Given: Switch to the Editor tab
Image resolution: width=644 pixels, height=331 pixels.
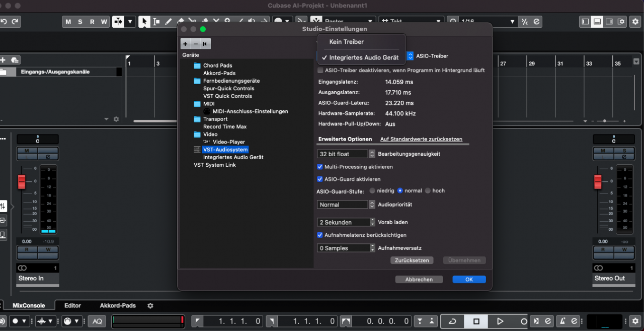Looking at the screenshot, I should point(72,305).
